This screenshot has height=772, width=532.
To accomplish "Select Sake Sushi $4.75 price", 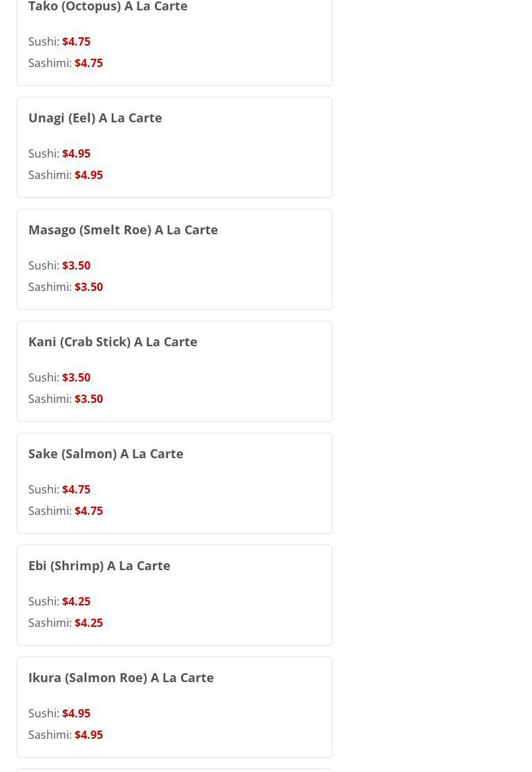I will (x=76, y=489).
